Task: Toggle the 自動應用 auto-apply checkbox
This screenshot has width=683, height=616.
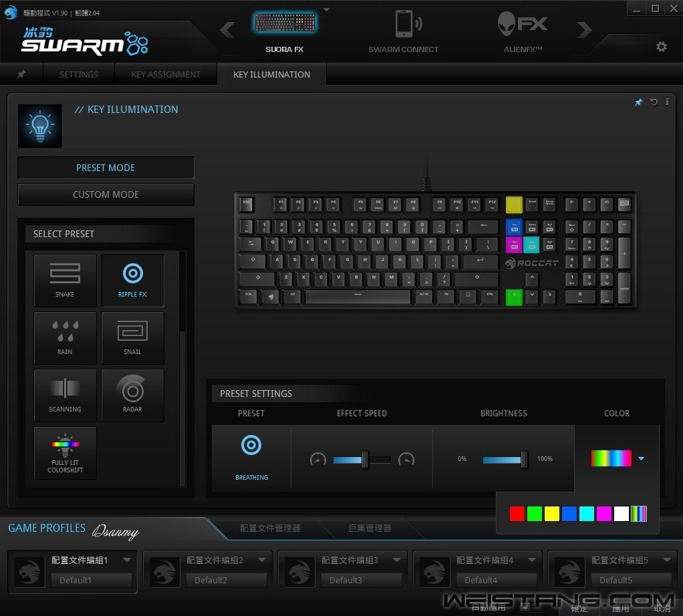Action: (x=527, y=607)
